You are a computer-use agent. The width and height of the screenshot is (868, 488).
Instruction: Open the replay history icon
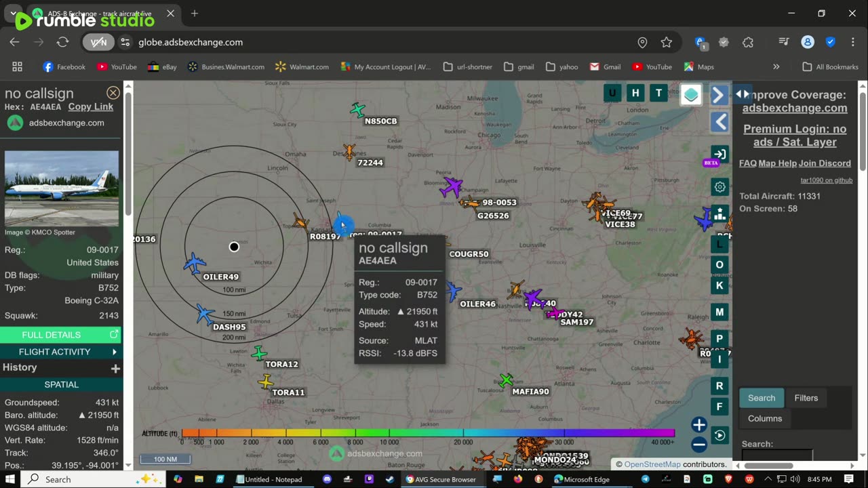coord(719,435)
